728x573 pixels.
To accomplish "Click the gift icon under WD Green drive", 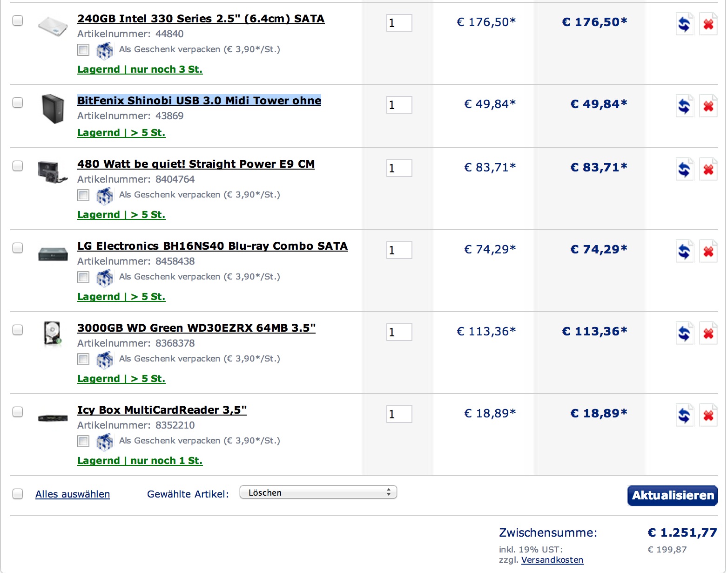I will point(104,360).
